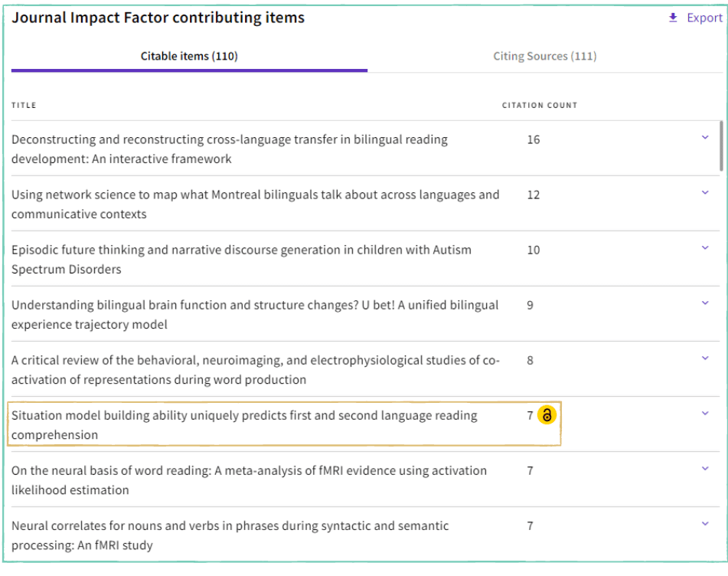This screenshot has width=728, height=576.
Task: Expand the Situation model building row
Action: tap(705, 414)
